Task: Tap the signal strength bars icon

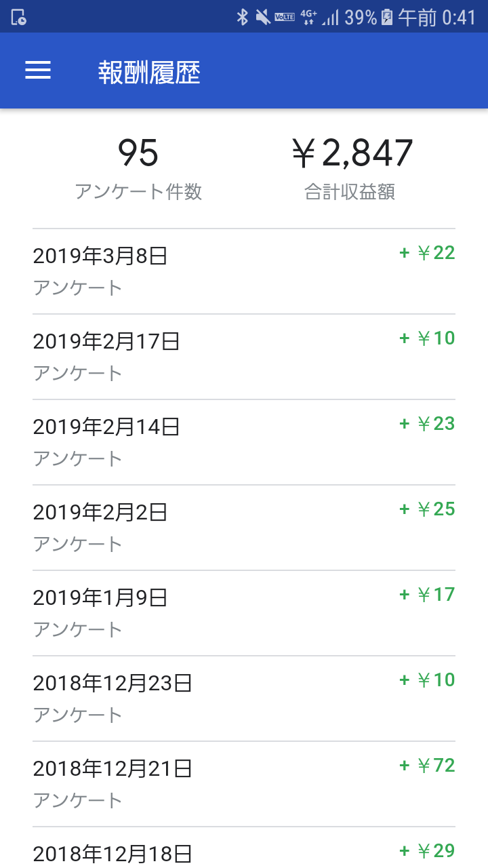Action: 330,17
